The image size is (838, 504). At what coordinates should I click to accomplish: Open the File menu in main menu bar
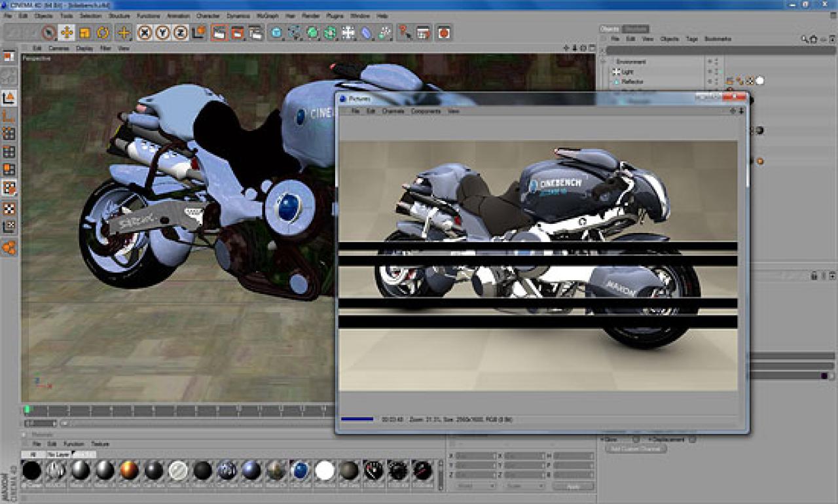click(8, 15)
